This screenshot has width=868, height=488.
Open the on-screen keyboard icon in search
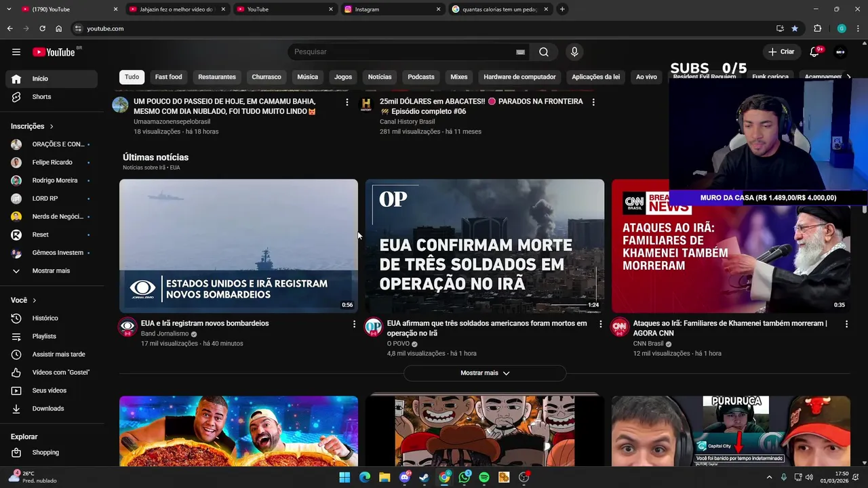pyautogui.click(x=520, y=52)
